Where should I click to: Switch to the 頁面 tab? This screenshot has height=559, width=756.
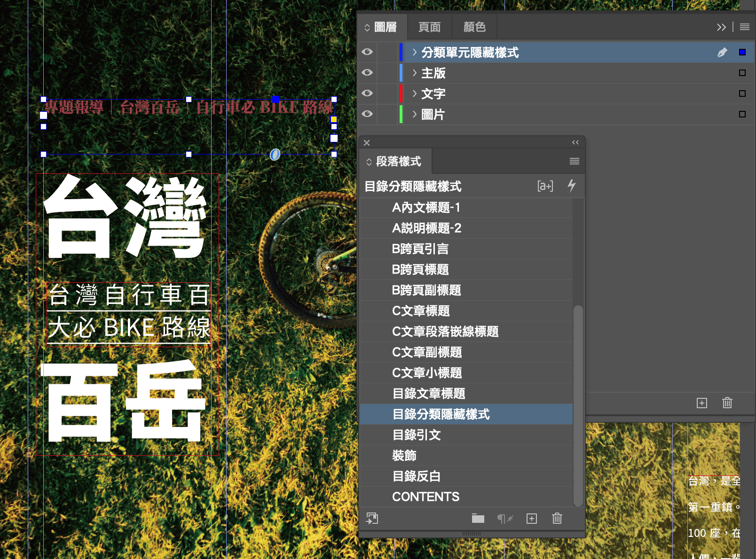click(429, 27)
